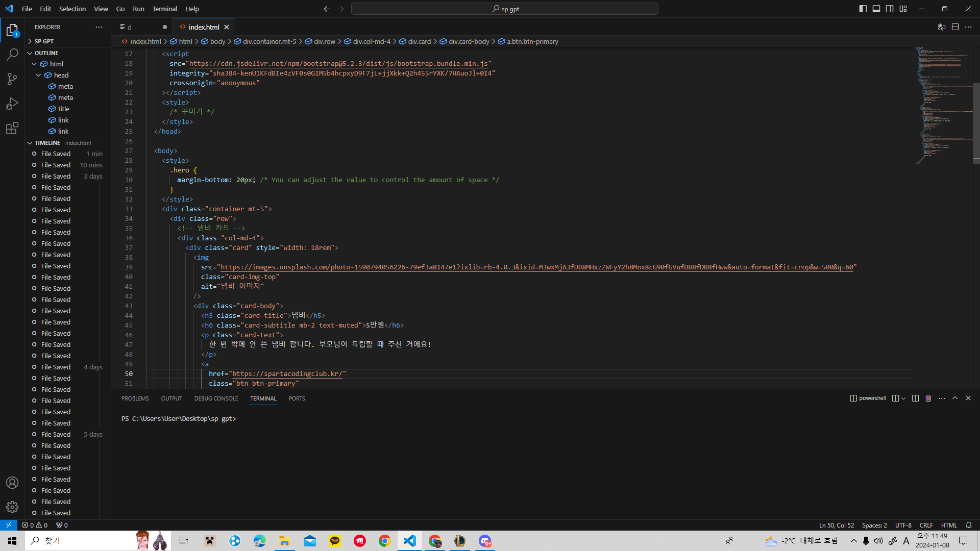Select div.card-body in breadcrumbs
Screen dimensions: 980x551
point(464,41)
